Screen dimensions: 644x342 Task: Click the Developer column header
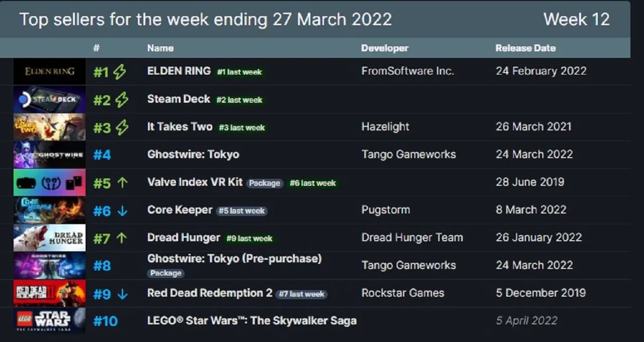[x=384, y=48]
